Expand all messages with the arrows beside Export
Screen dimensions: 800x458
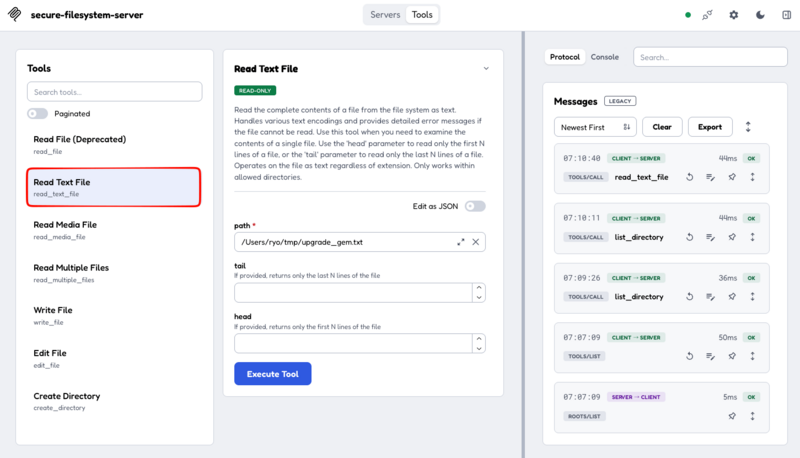point(748,127)
